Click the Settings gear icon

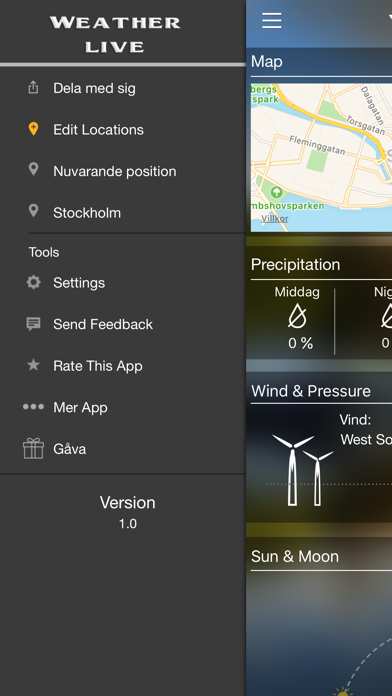coord(33,282)
